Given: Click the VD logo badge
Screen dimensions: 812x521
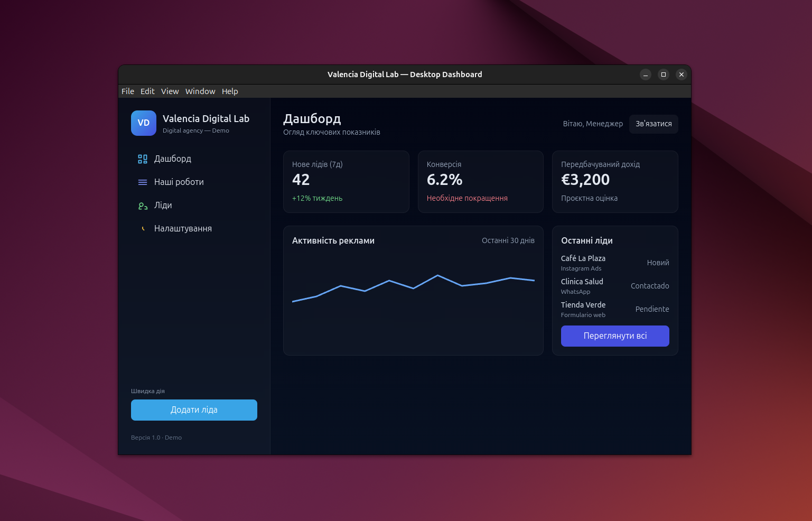Looking at the screenshot, I should [x=144, y=123].
